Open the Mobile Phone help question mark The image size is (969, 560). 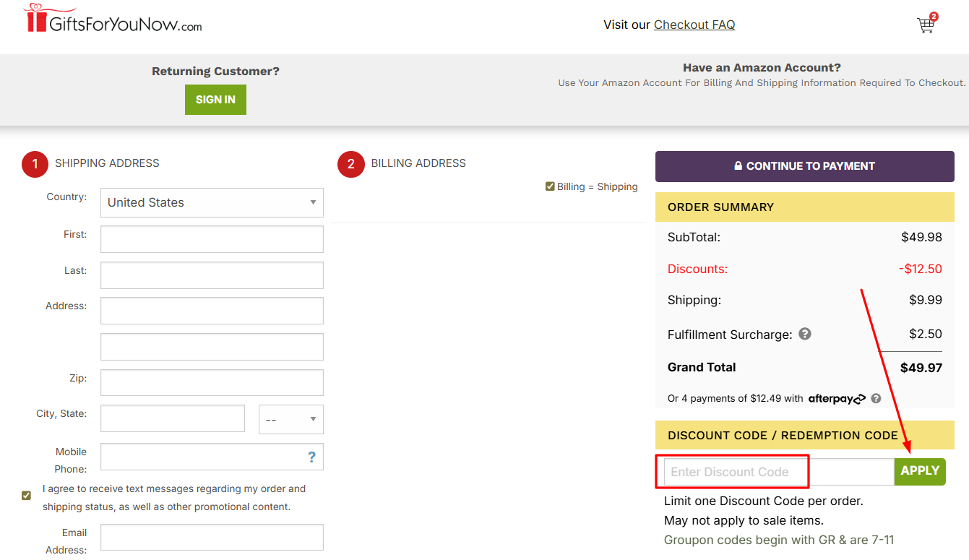(311, 456)
